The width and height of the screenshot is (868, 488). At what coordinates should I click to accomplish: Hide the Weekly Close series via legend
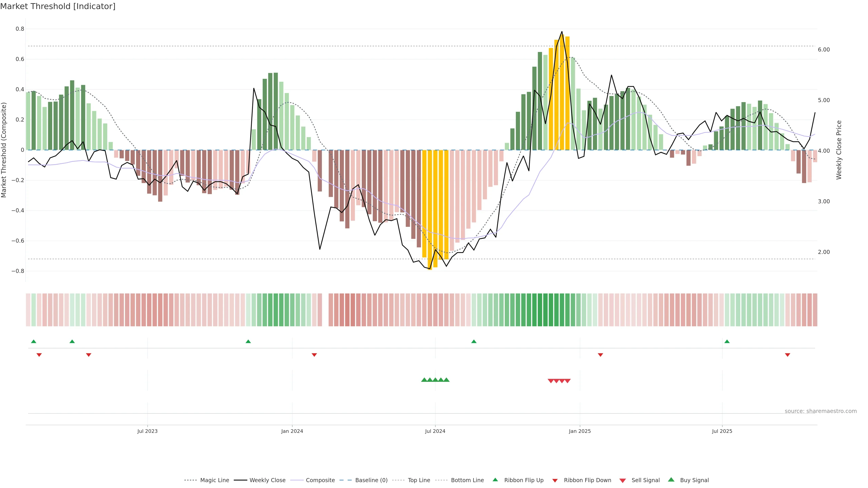coord(267,480)
